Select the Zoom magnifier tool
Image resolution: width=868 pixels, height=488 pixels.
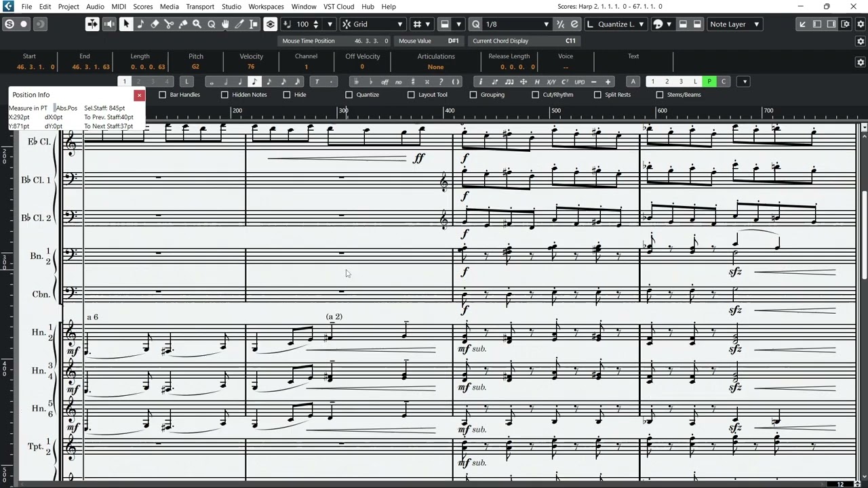point(197,24)
